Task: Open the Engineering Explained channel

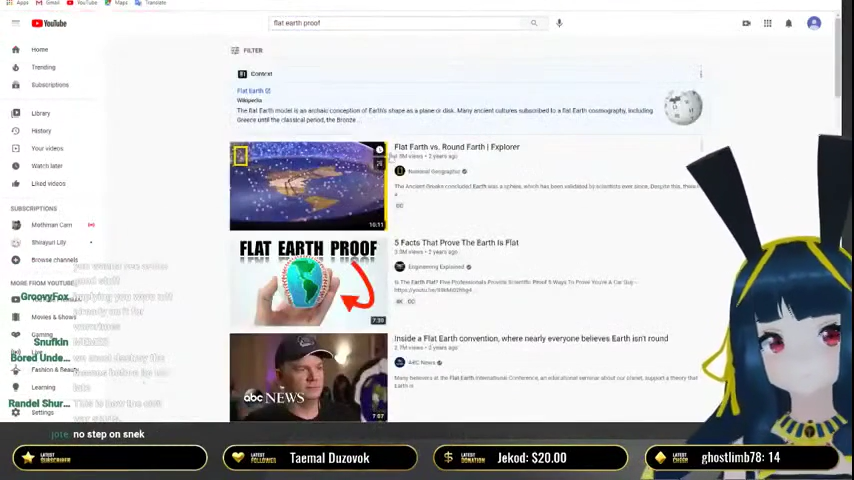Action: pos(436,267)
